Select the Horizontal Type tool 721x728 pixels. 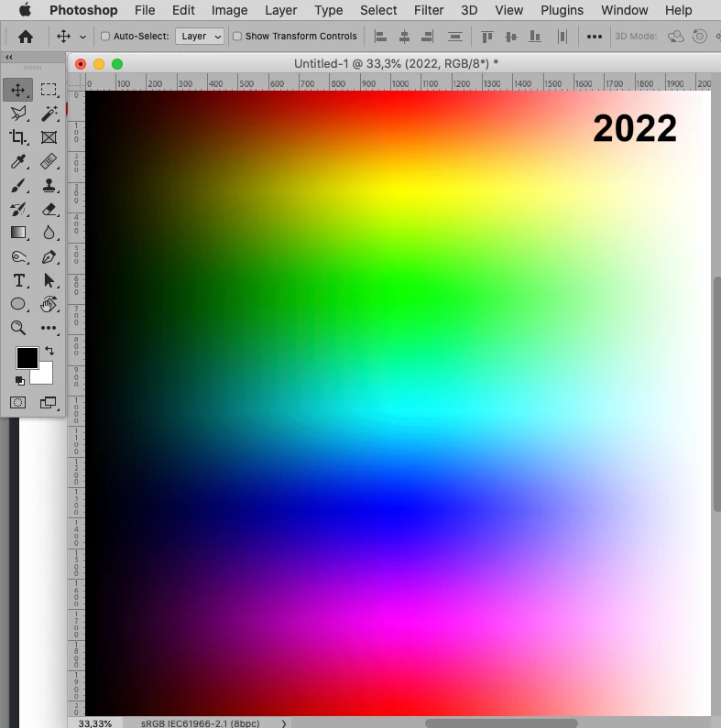18,280
